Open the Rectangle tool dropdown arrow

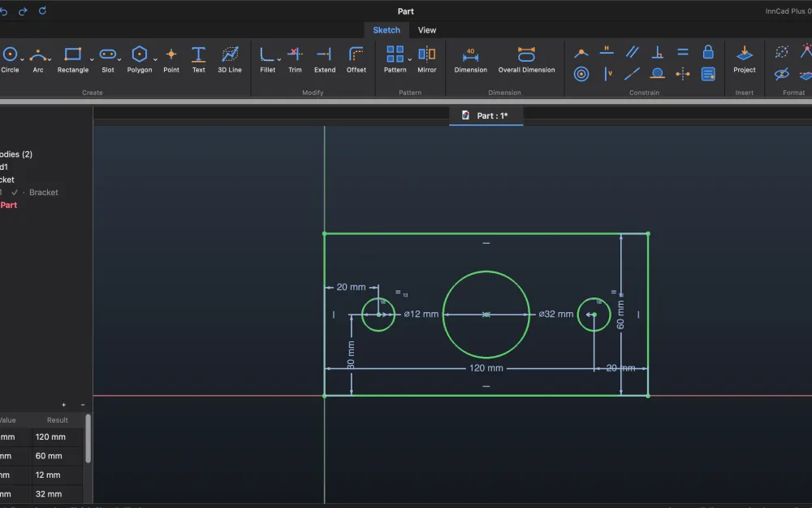(x=92, y=59)
